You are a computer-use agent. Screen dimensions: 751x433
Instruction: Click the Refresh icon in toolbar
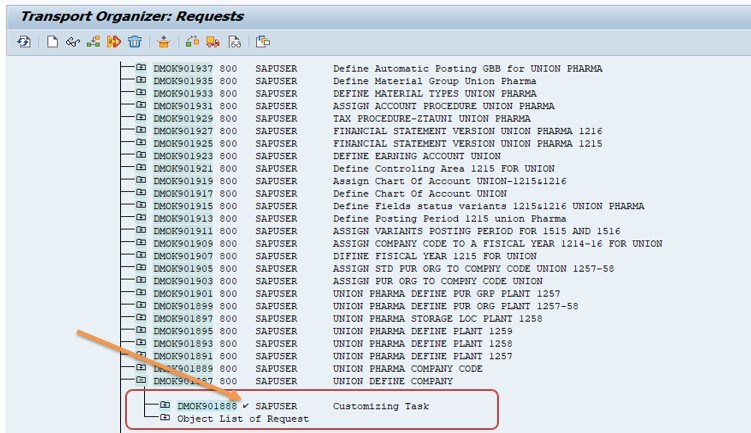click(x=24, y=42)
